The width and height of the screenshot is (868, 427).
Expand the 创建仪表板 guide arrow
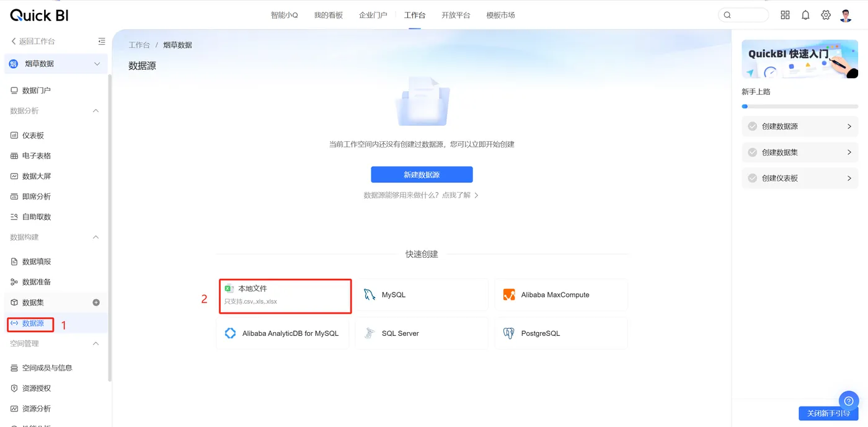pyautogui.click(x=849, y=178)
